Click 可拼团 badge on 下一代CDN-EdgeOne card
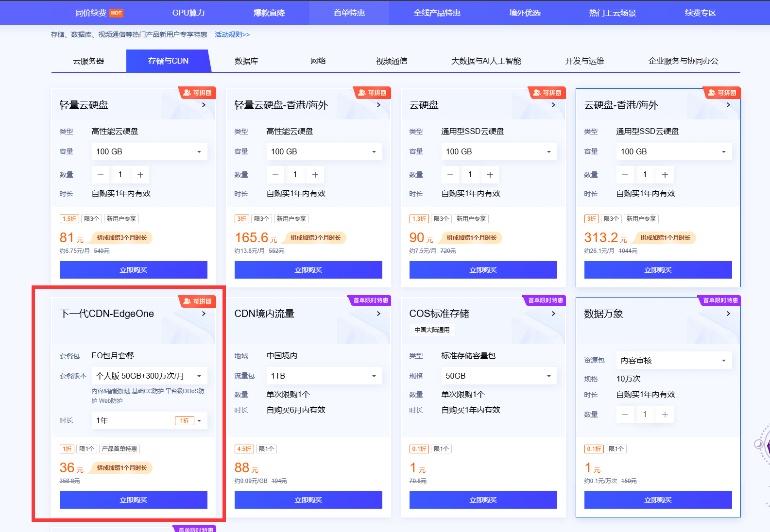Viewport: 770px width, 532px height. (197, 301)
